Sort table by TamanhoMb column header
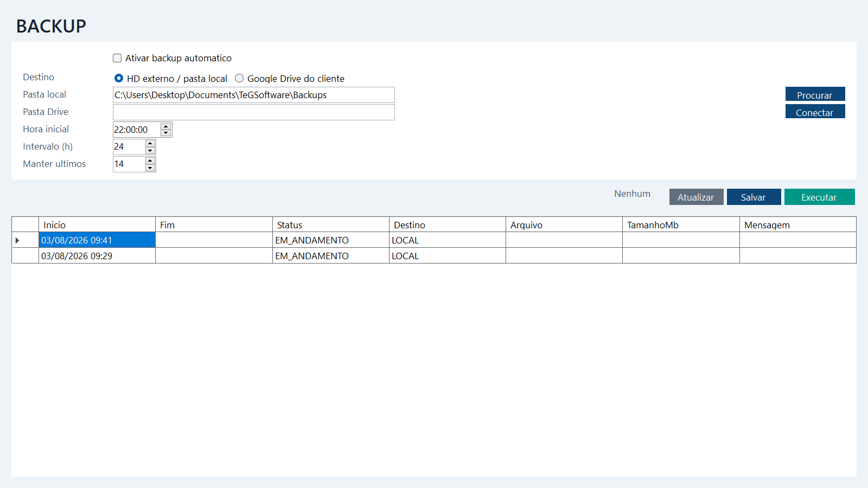This screenshot has width=868, height=488. (x=681, y=224)
